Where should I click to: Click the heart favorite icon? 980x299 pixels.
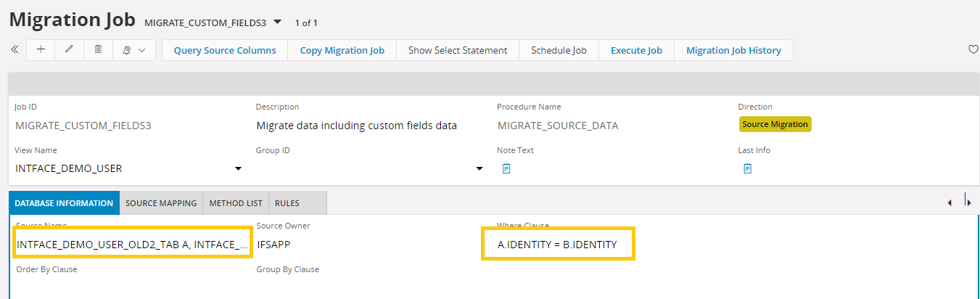pos(973,50)
